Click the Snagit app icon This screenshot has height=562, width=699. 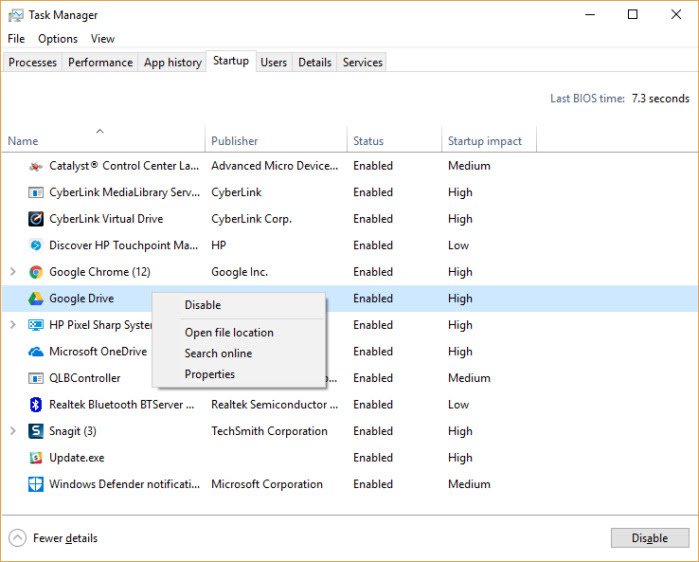click(x=36, y=431)
